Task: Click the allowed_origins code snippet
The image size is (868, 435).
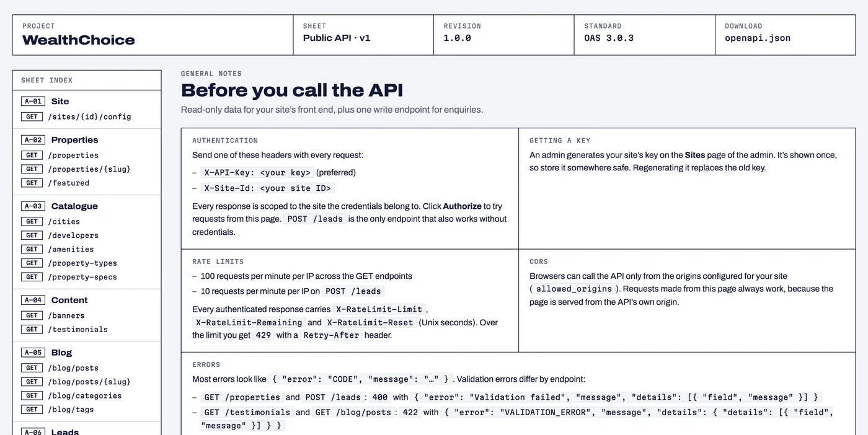Action: (x=574, y=289)
